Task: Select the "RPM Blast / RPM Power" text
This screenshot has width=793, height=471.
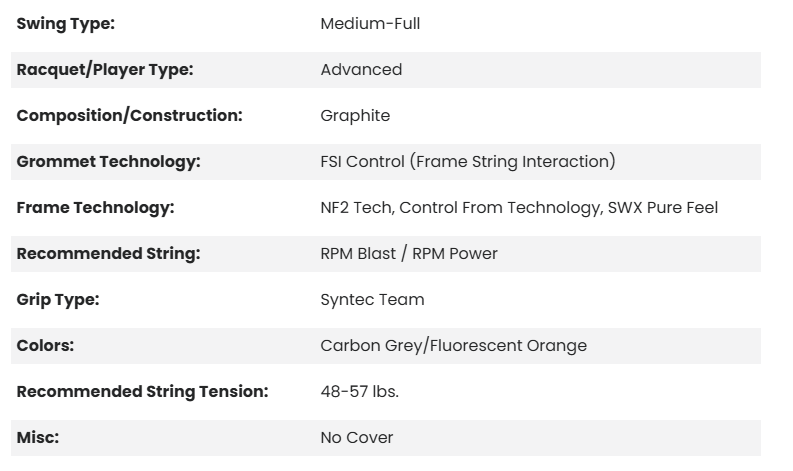Action: 408,254
